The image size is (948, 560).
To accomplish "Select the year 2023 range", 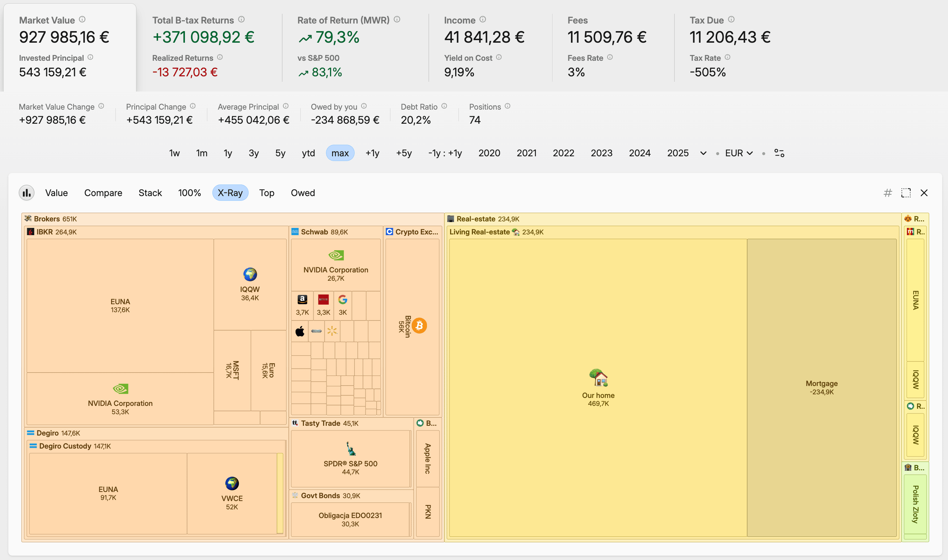I will coord(602,153).
